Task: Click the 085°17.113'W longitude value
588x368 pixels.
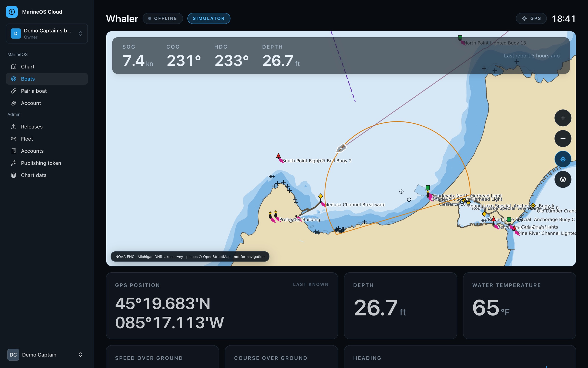Action: [x=170, y=322]
